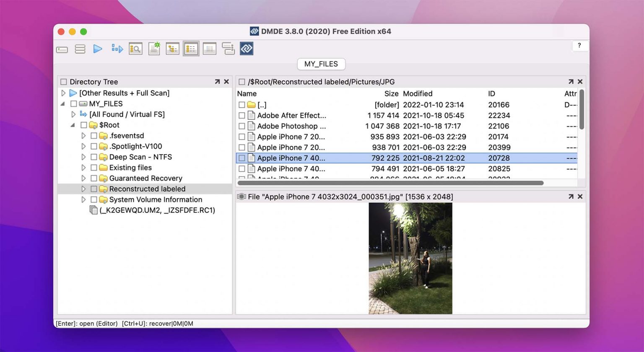
Task: Open the disk selection tool in the toolbar
Action: [x=62, y=49]
